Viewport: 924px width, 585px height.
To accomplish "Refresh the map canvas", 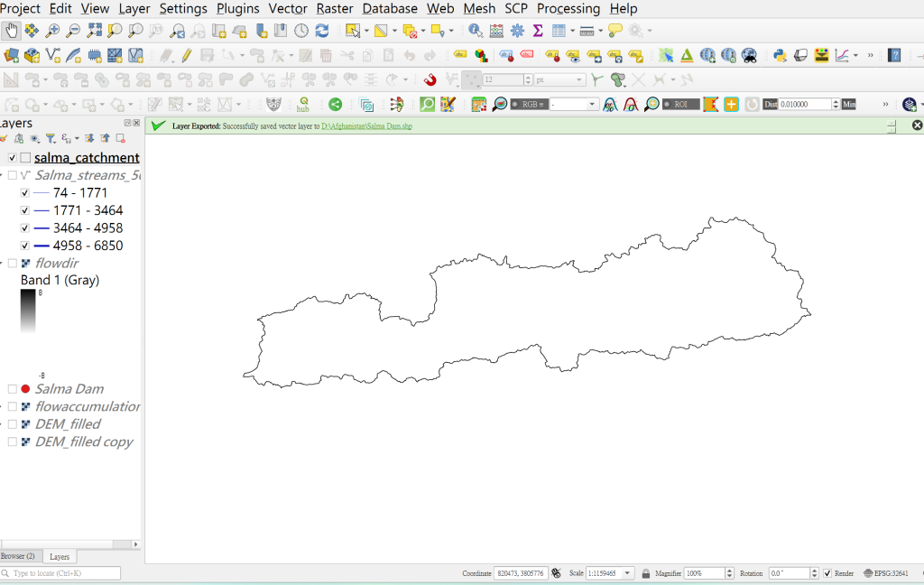I will pos(322,31).
